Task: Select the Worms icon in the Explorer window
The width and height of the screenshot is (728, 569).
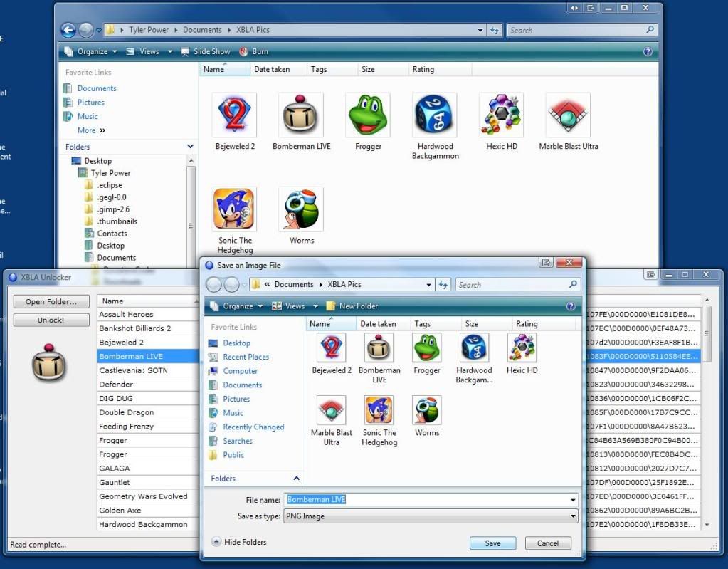Action: tap(301, 209)
